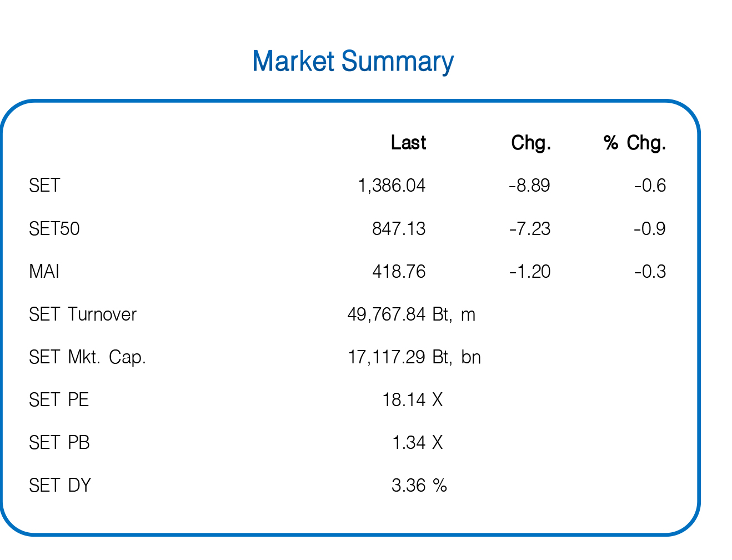Click the SET Mkt. Cap. label
The width and height of the screenshot is (732, 560).
tap(88, 357)
